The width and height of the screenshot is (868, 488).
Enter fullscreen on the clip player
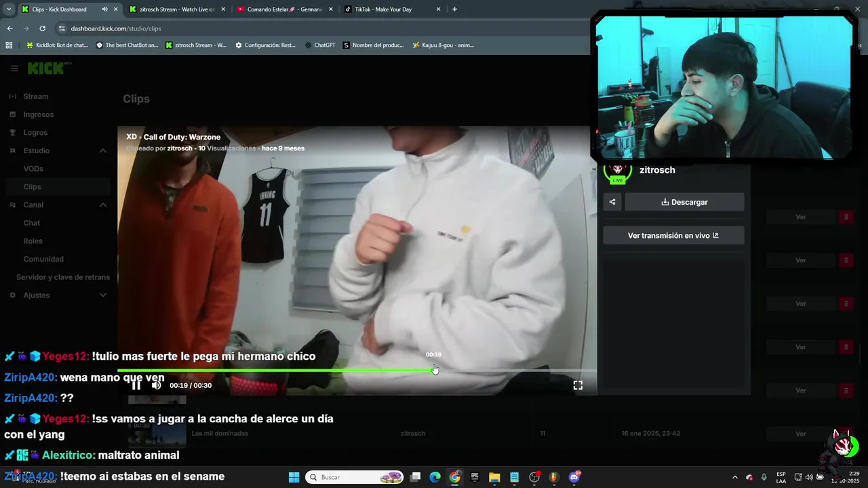pyautogui.click(x=578, y=385)
